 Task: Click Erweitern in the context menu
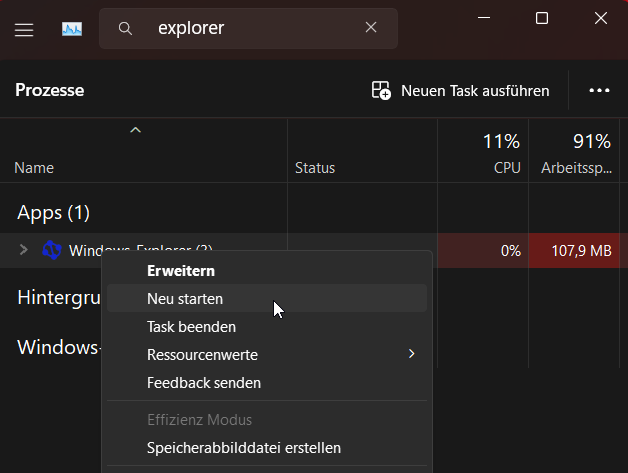pyautogui.click(x=181, y=270)
